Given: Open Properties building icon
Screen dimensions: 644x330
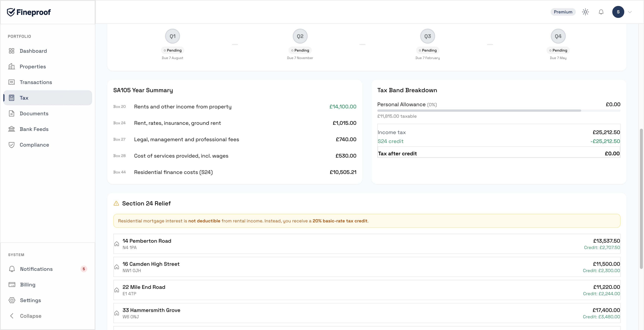Looking at the screenshot, I should [12, 66].
